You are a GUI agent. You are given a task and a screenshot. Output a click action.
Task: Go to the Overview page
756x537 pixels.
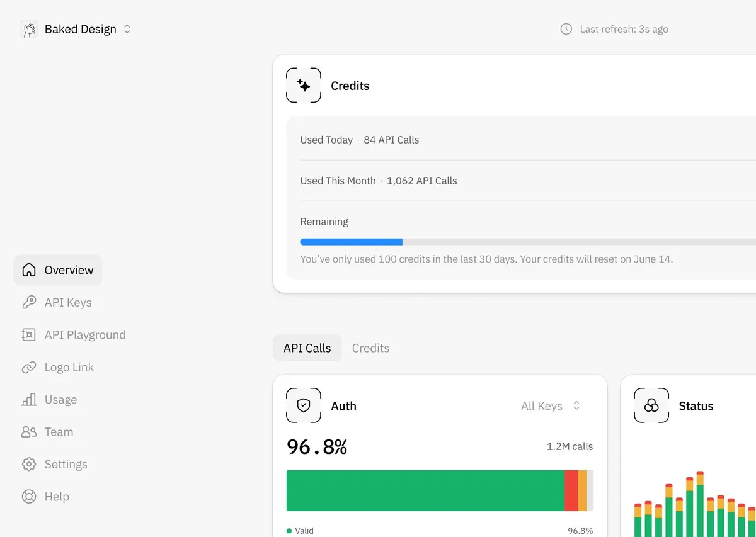(58, 270)
